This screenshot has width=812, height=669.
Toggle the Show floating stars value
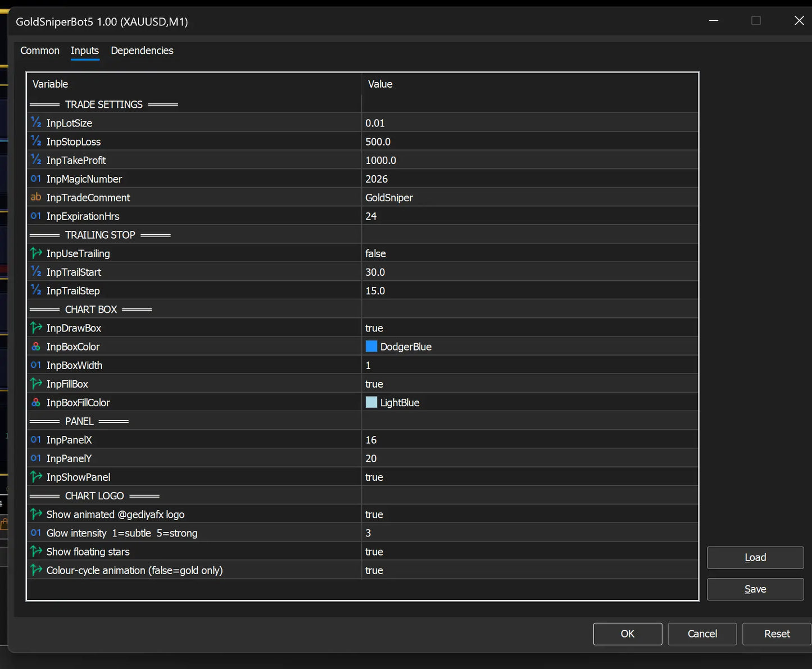530,552
